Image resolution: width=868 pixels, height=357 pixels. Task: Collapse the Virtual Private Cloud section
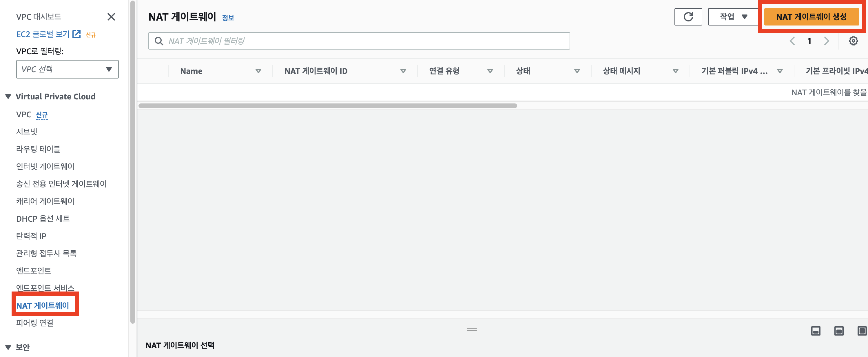click(x=8, y=97)
